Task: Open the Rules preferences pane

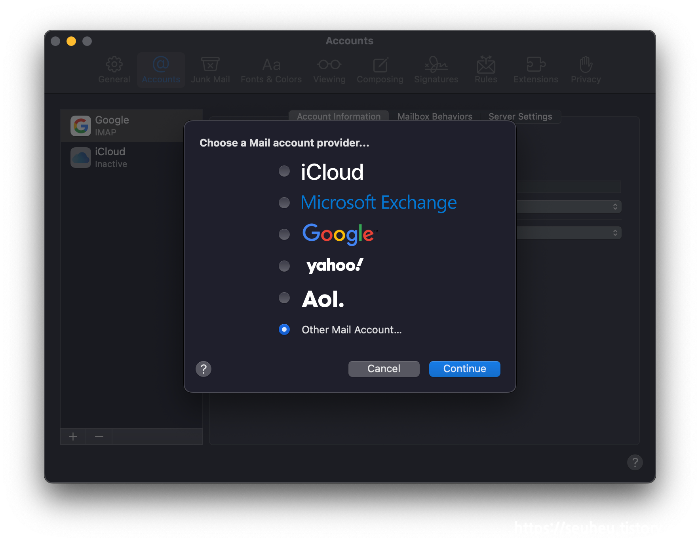Action: 486,70
